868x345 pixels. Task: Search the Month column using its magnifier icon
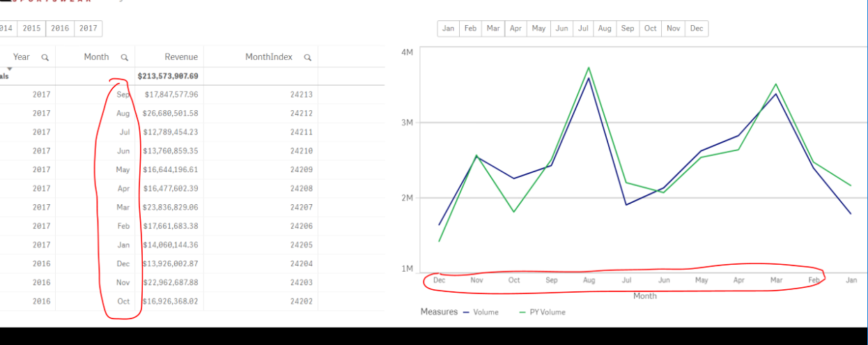pyautogui.click(x=124, y=57)
